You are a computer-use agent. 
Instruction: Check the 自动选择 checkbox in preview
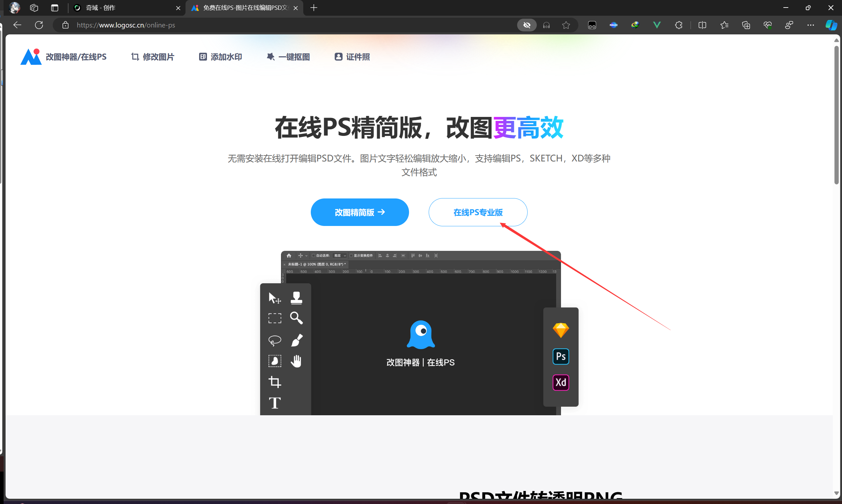[x=313, y=255]
